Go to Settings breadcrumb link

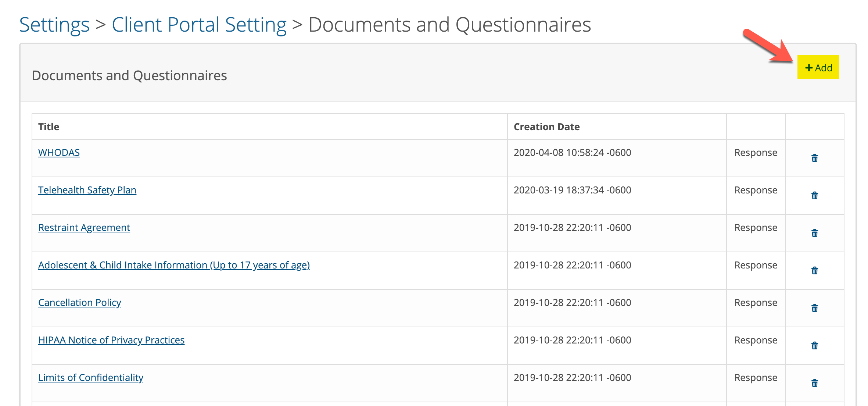pos(54,25)
